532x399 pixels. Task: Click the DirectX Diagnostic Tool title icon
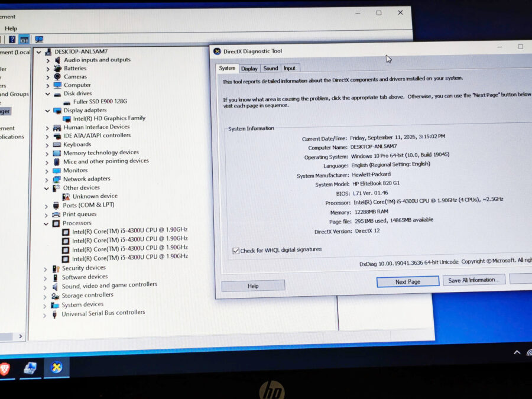click(217, 51)
